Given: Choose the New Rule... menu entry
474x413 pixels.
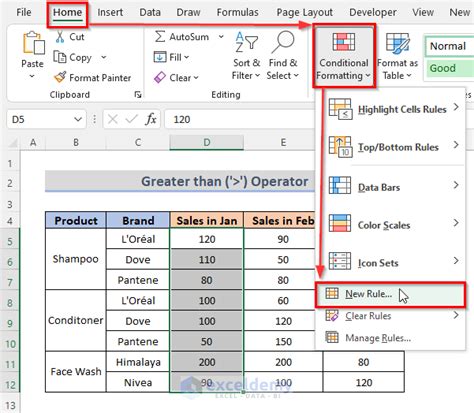Looking at the screenshot, I should pyautogui.click(x=390, y=294).
